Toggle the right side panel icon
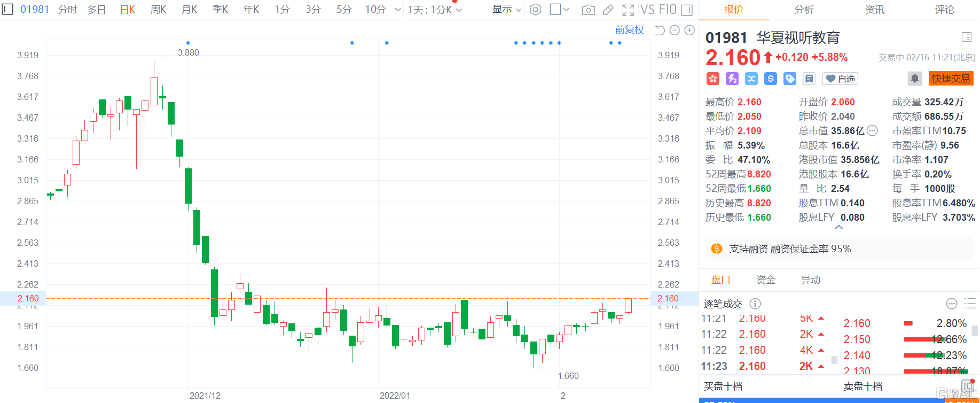 pos(687,10)
